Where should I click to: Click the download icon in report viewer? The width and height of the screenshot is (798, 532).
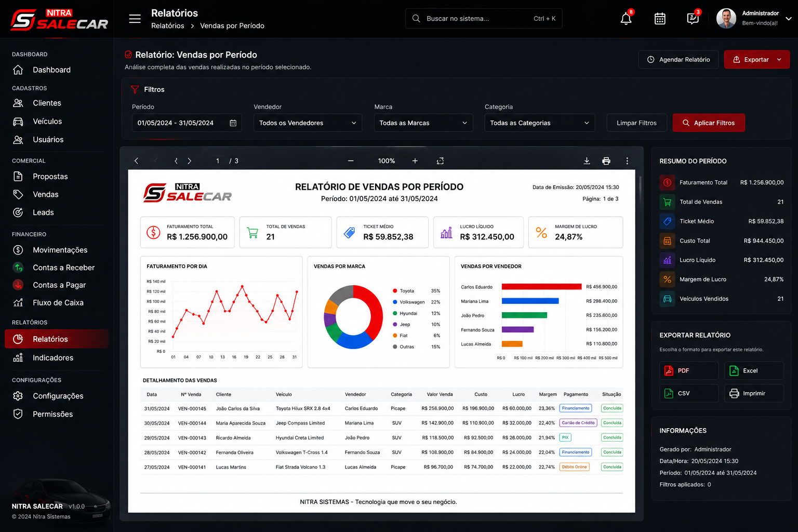coord(587,161)
